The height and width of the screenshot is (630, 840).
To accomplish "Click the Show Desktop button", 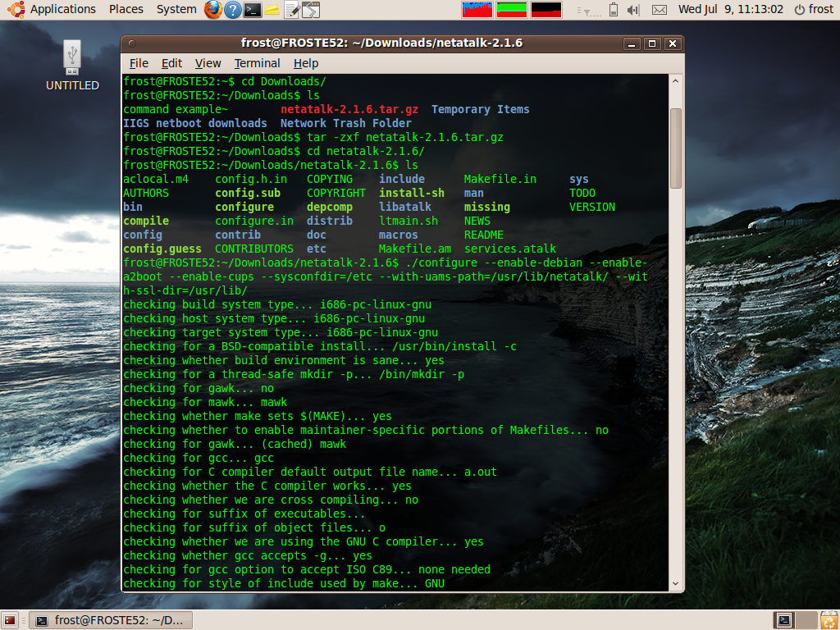I will click(10, 620).
